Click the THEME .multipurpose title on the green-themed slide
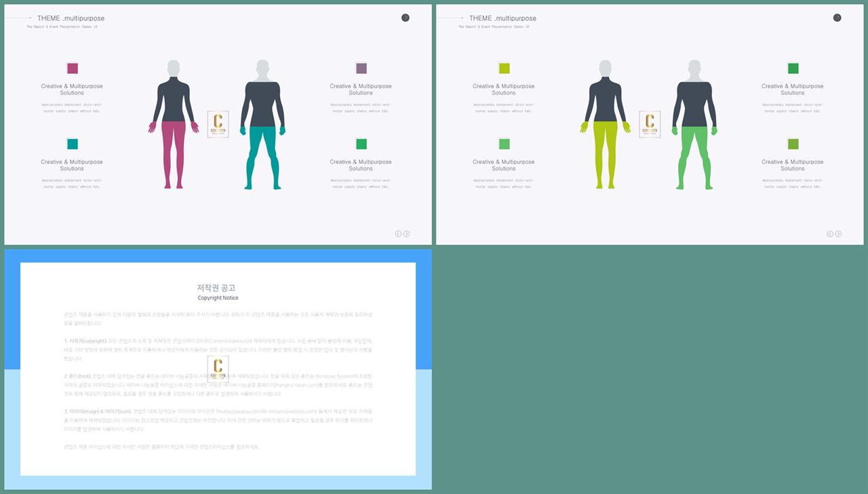Screen dimensions: 868x494 pos(502,18)
